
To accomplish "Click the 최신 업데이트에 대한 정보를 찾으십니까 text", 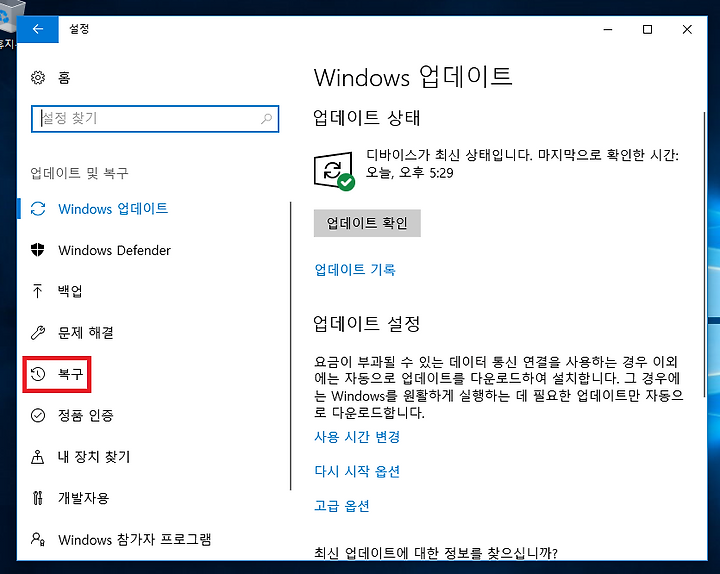I will click(x=435, y=553).
